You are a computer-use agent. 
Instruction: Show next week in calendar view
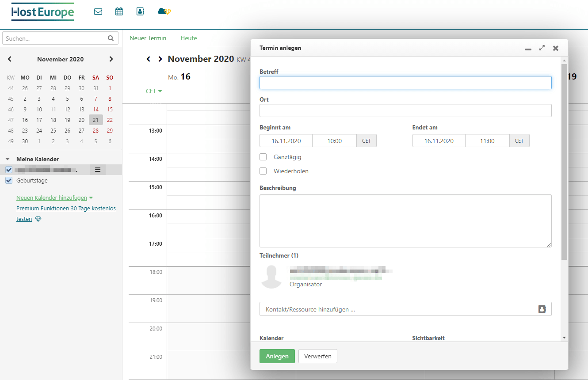click(x=160, y=59)
